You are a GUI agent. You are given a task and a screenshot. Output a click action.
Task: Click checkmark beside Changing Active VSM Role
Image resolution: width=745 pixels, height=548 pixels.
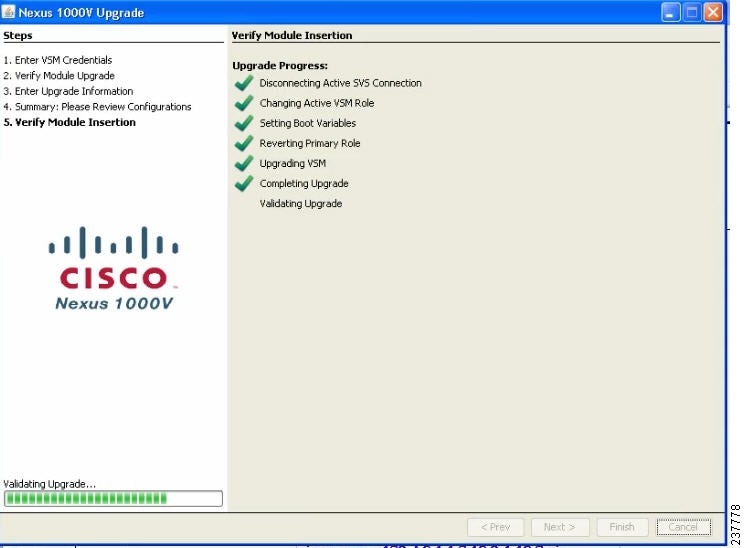point(244,103)
